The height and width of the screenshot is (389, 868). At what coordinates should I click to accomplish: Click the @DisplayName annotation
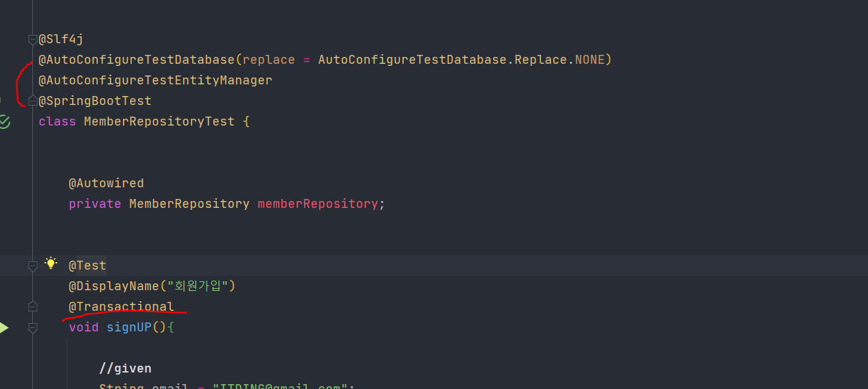point(114,286)
